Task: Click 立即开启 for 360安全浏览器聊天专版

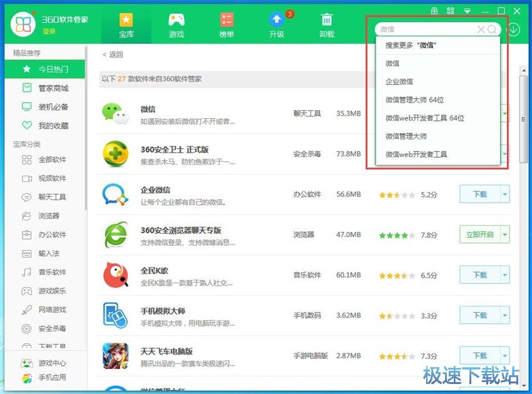Action: [x=480, y=235]
